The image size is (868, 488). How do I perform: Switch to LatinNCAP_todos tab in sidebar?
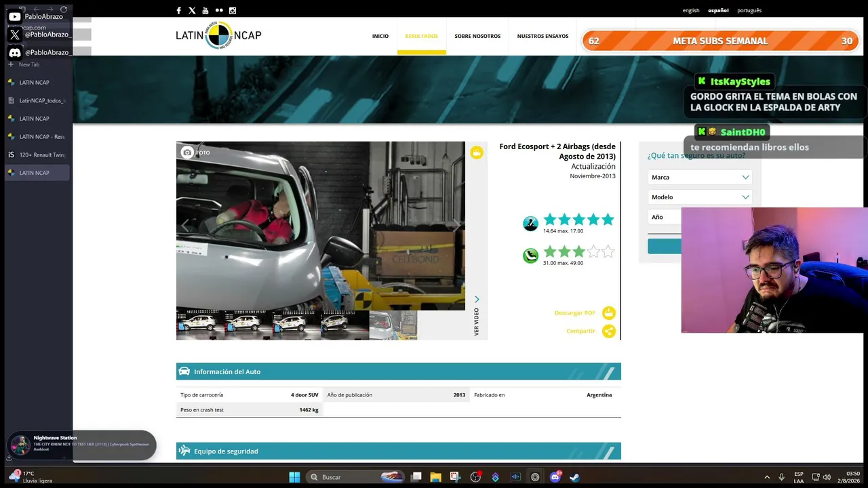coord(38,100)
